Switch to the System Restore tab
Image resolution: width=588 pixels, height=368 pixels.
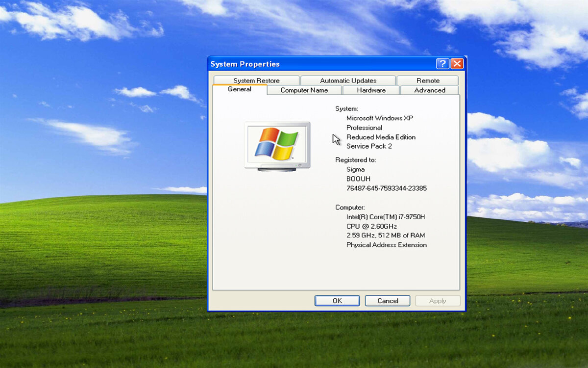click(256, 80)
